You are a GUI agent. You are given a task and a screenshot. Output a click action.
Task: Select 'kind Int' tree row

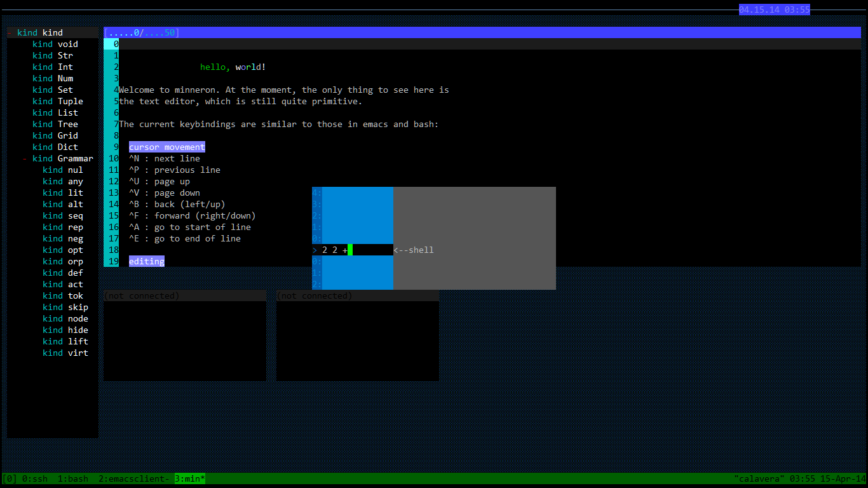[x=53, y=67]
